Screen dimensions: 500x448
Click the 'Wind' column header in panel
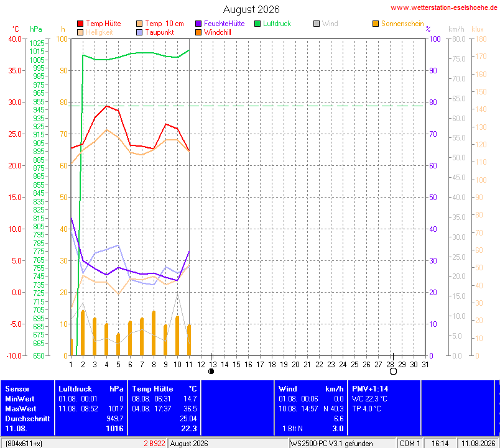click(288, 389)
